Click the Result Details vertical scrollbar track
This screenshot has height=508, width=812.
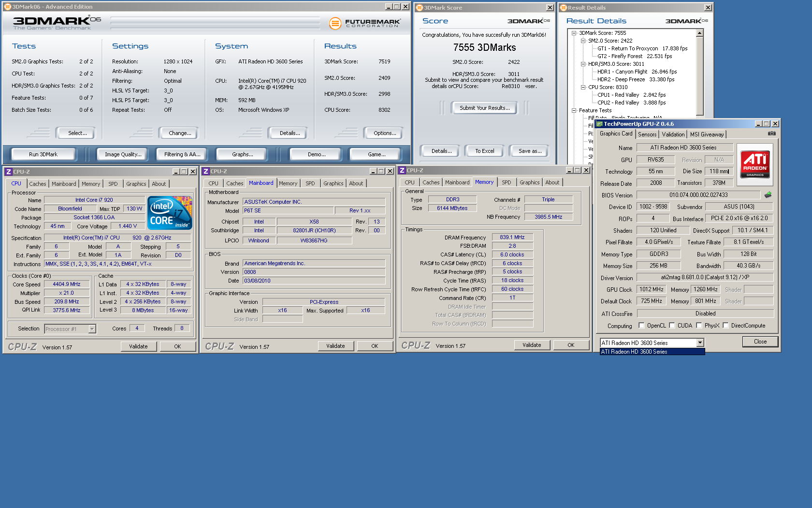699,75
